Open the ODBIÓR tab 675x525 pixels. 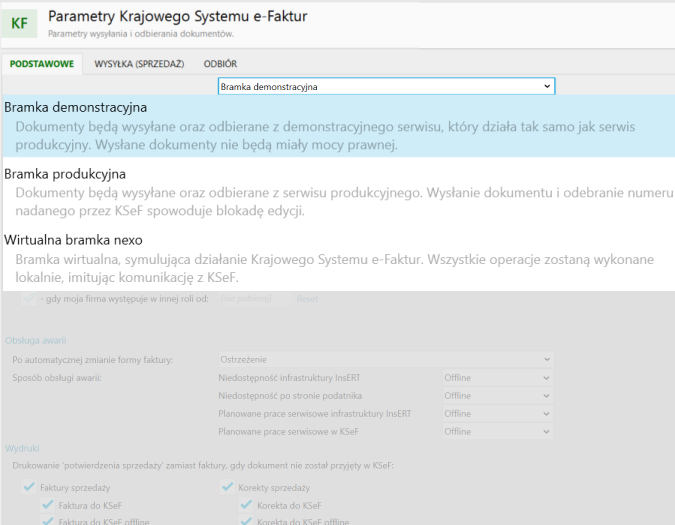pyautogui.click(x=220, y=64)
